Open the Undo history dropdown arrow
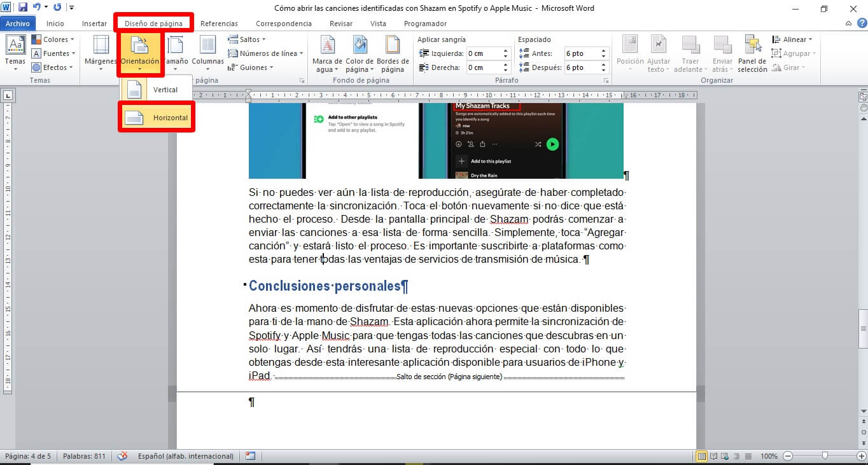 click(46, 8)
